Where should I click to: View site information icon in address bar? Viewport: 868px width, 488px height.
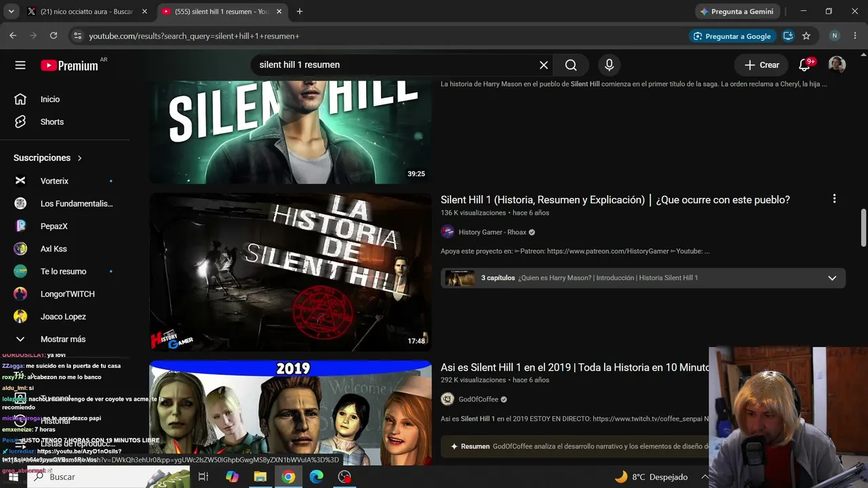pyautogui.click(x=77, y=36)
